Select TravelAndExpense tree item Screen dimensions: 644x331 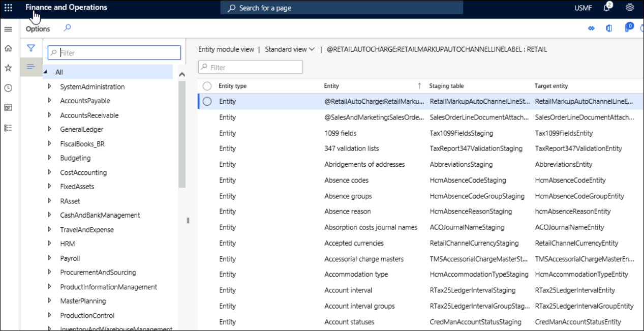tap(87, 229)
